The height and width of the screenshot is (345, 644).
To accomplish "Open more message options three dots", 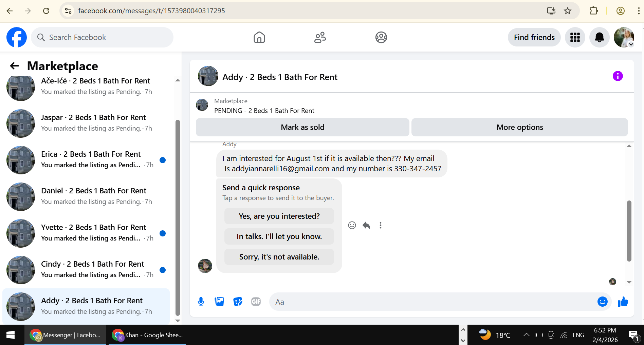I will [x=381, y=225].
